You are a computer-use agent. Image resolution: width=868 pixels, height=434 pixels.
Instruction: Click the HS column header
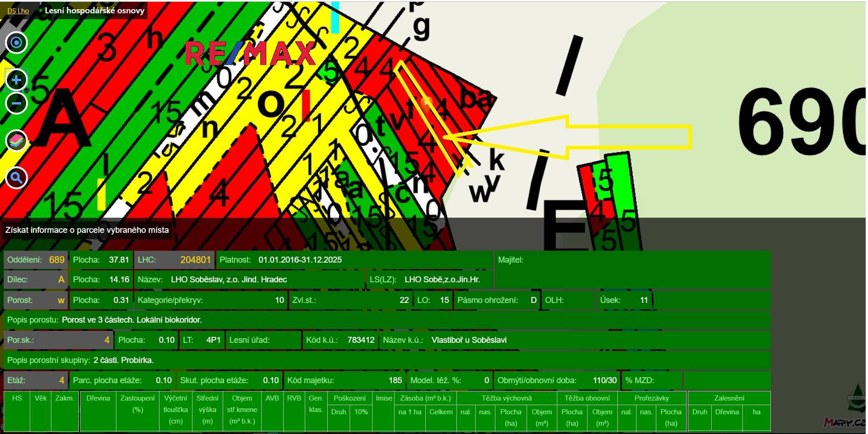tap(17, 398)
